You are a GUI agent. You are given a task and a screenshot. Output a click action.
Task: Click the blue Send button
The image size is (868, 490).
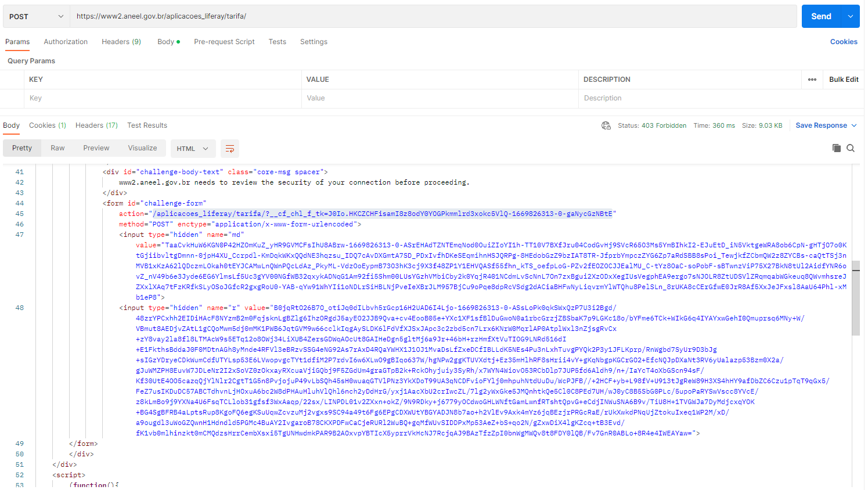821,16
